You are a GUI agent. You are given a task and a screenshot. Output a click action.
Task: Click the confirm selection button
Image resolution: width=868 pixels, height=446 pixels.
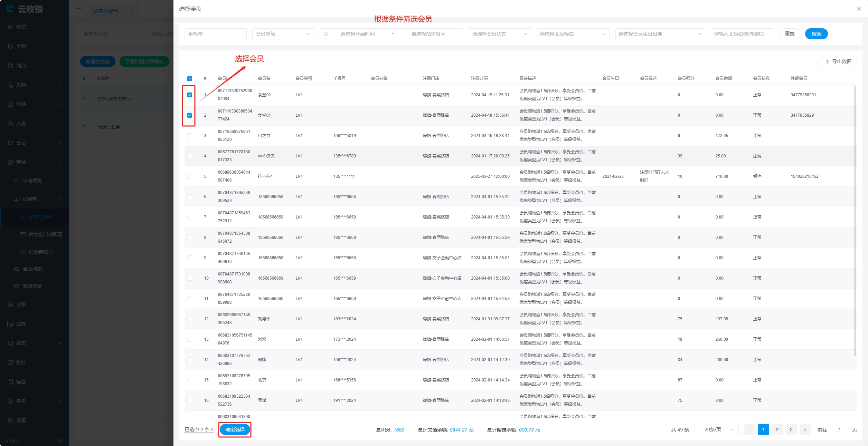pyautogui.click(x=235, y=429)
